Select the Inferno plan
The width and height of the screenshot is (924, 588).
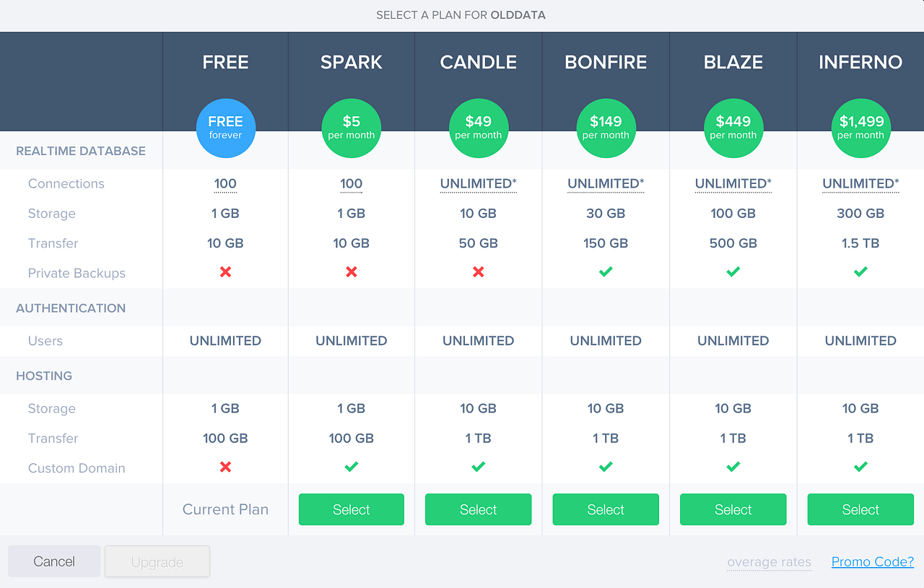coord(860,509)
